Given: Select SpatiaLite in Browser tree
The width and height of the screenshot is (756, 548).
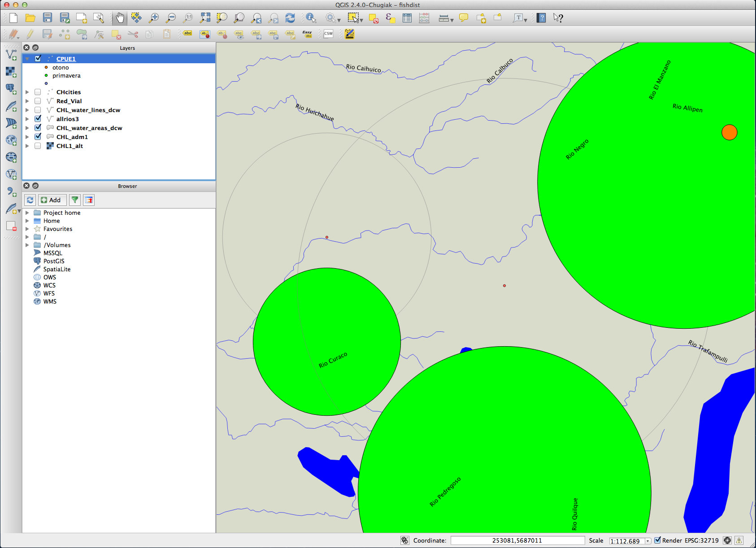Looking at the screenshot, I should coord(57,269).
